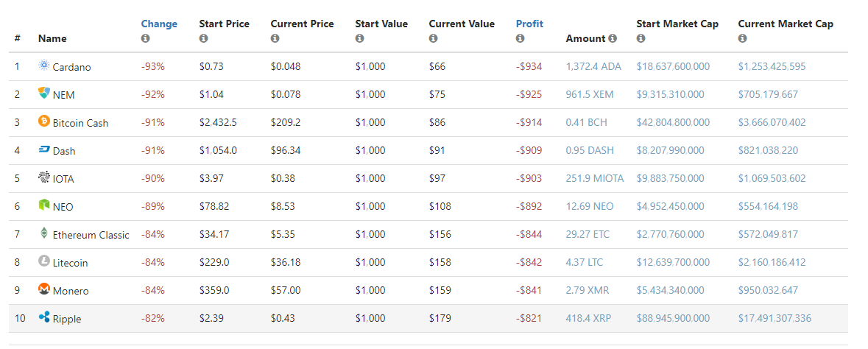The height and width of the screenshot is (349, 868).
Task: Click Cardano amount 1,372.4 ADA
Action: pyautogui.click(x=593, y=67)
